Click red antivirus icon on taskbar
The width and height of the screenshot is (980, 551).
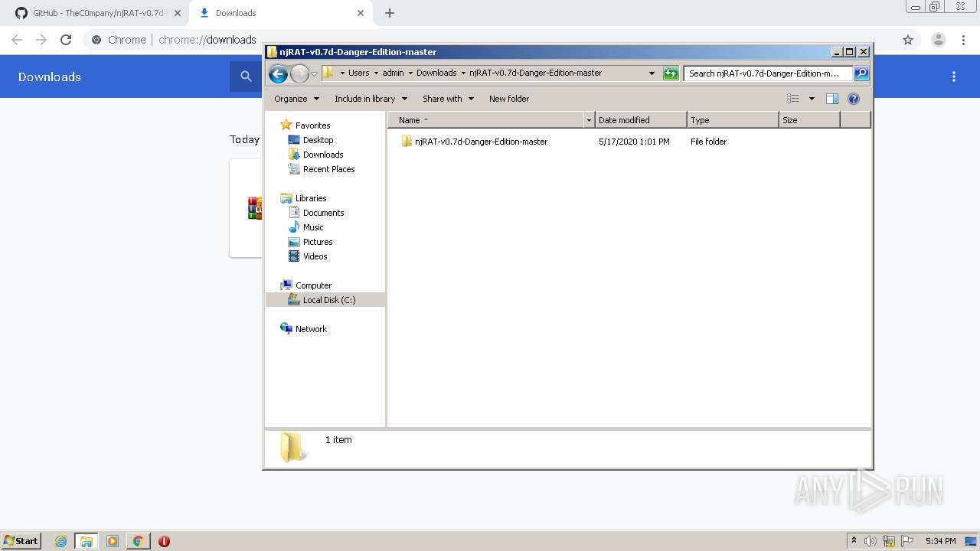[164, 541]
